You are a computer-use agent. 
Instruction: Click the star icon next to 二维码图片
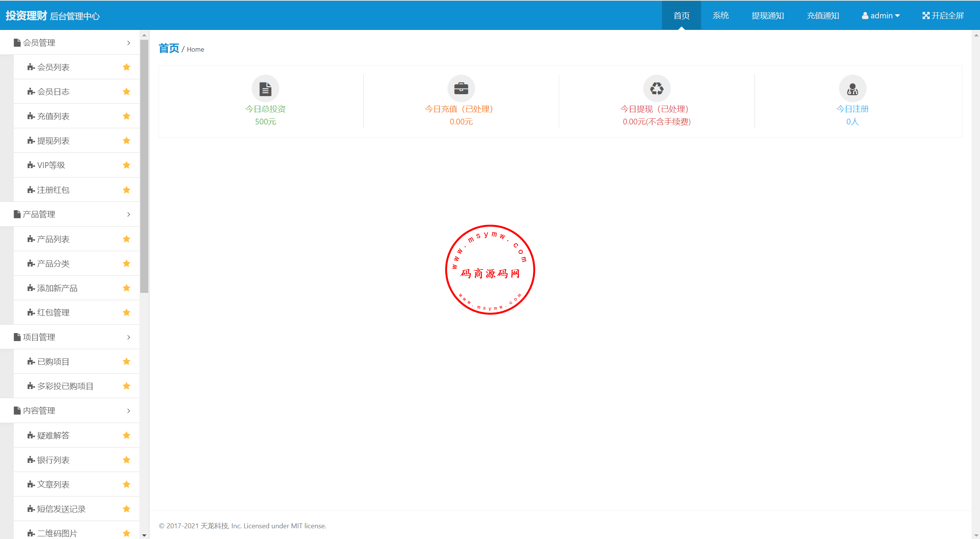pos(126,533)
